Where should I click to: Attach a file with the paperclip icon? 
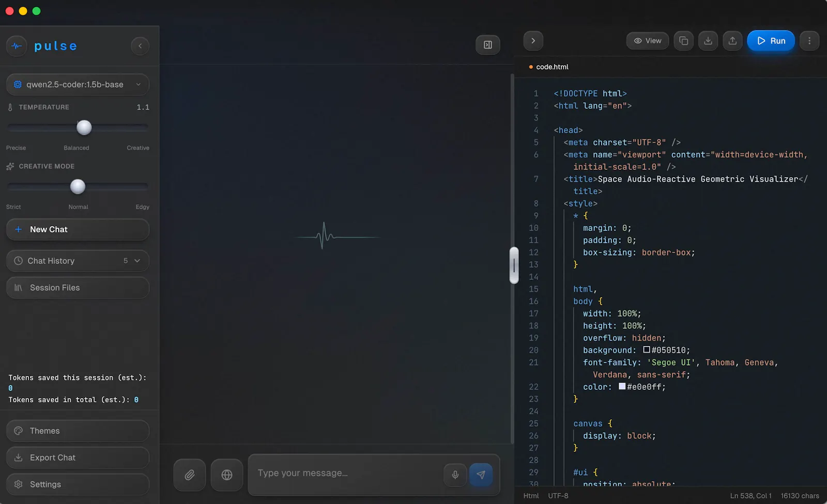coord(190,475)
